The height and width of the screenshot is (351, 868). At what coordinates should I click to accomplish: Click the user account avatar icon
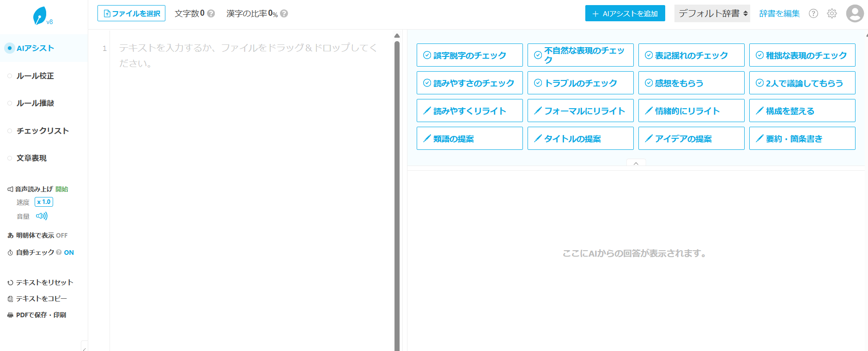pos(855,13)
